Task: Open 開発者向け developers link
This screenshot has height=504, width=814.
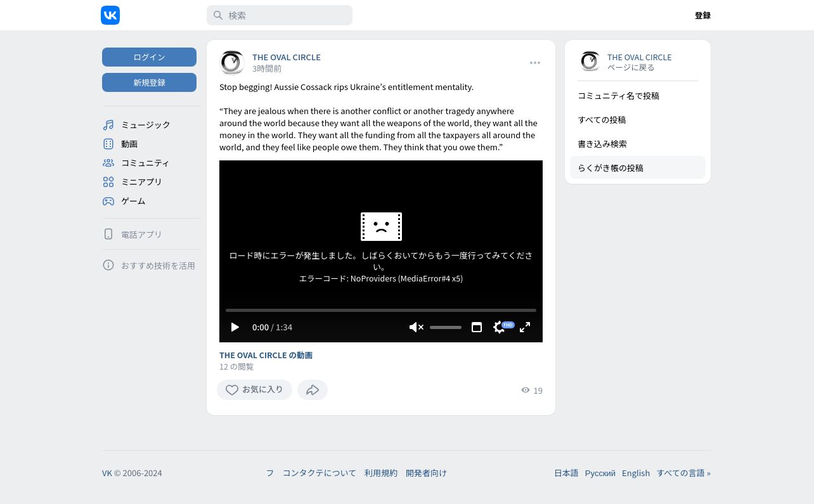Action: (x=426, y=473)
